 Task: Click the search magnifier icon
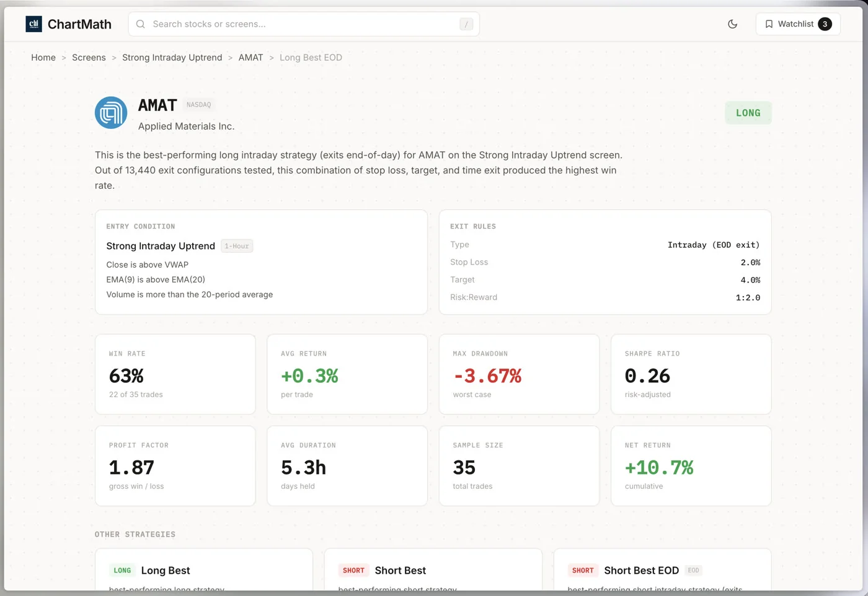point(141,24)
